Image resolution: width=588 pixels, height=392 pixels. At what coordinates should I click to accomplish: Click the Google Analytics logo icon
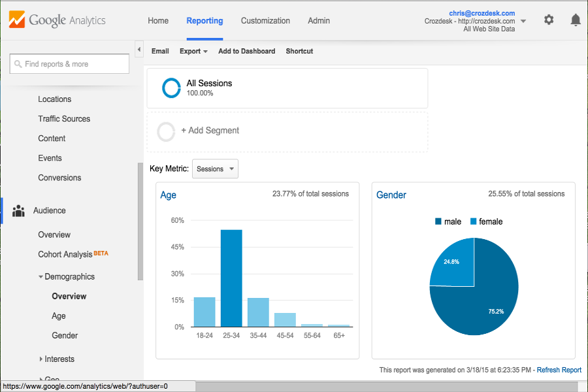tap(18, 20)
